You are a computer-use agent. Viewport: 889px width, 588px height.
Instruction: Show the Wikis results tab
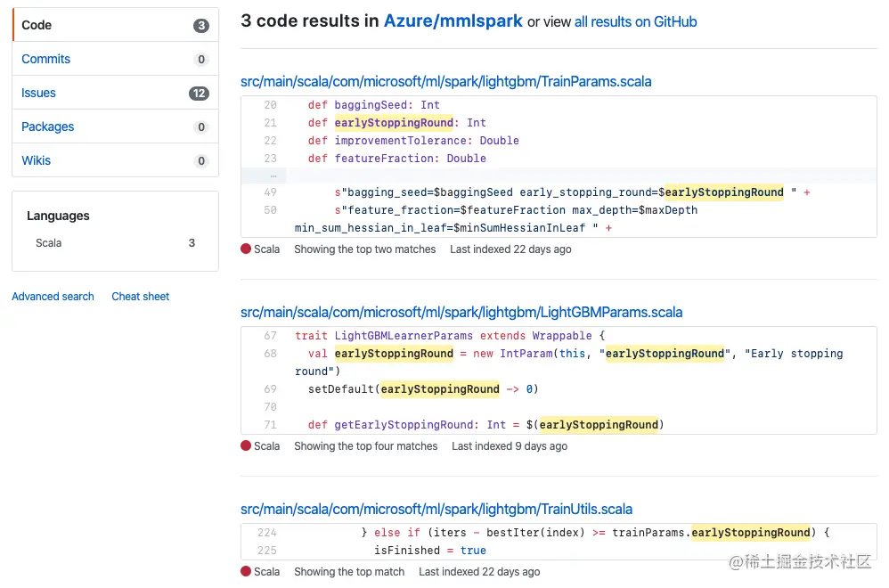(x=115, y=160)
